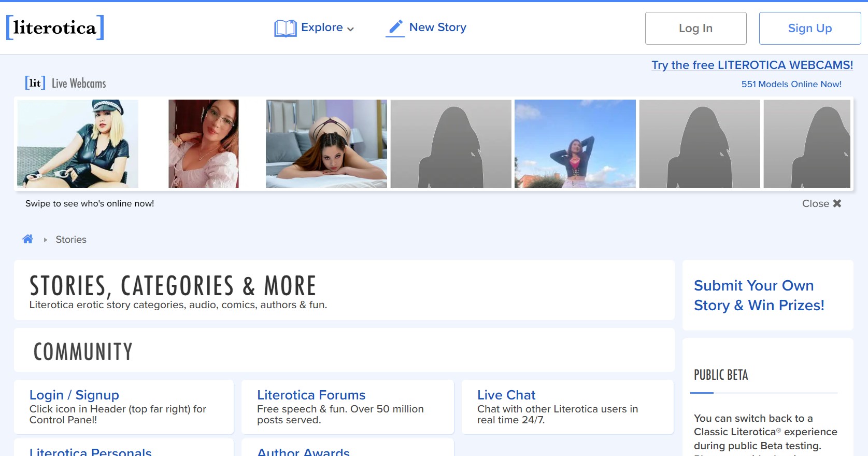Screen dimensions: 868x456
Task: Open the outdoor blue sky webcam thumbnail
Action: coord(575,144)
